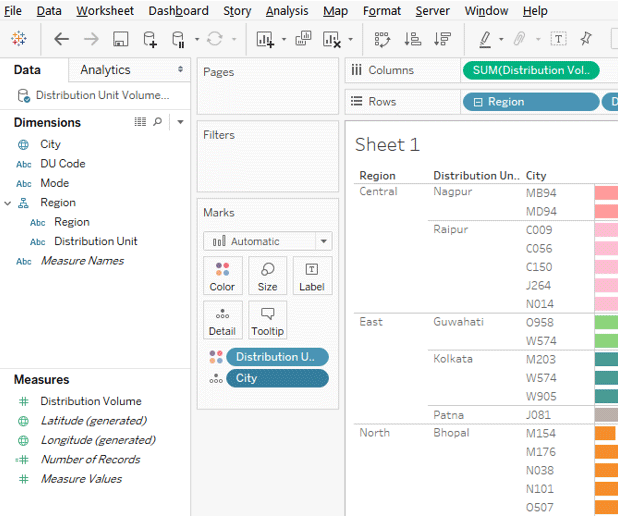Click the SUM(Distribution Vol.. pill on Columns
618x516 pixels.
pyautogui.click(x=531, y=70)
